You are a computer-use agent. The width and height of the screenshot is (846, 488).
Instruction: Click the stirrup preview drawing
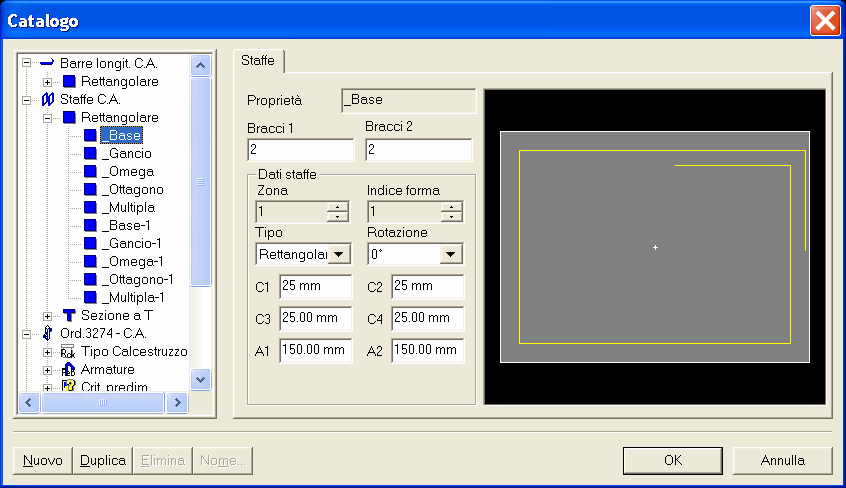click(655, 247)
